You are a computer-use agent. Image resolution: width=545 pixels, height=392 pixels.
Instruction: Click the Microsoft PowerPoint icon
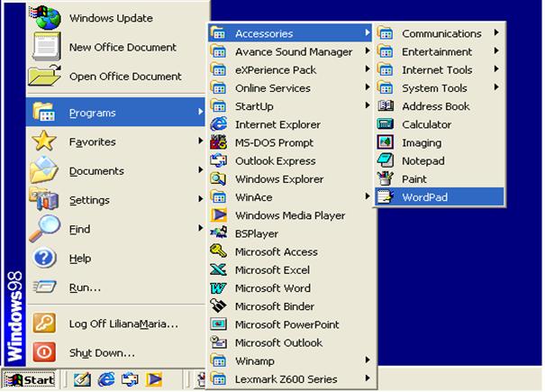tap(218, 324)
